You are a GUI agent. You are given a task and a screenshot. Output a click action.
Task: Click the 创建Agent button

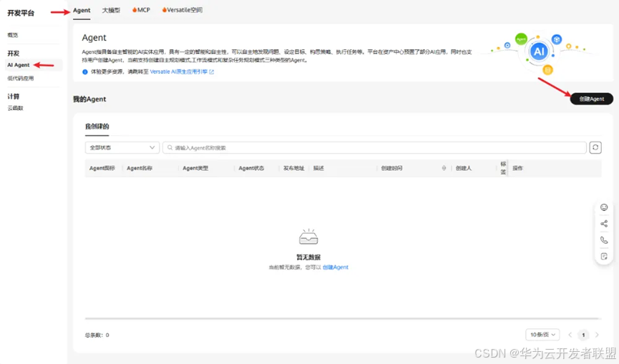tap(591, 99)
